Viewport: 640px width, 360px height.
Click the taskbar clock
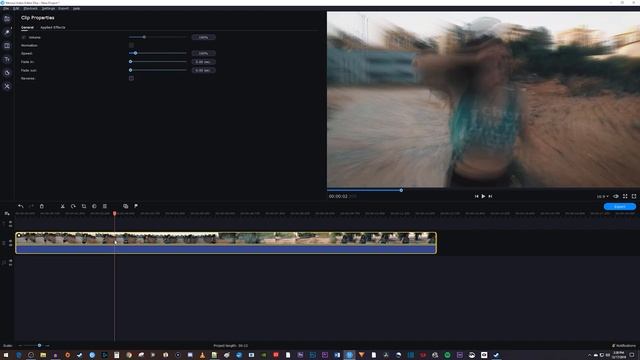(619, 355)
